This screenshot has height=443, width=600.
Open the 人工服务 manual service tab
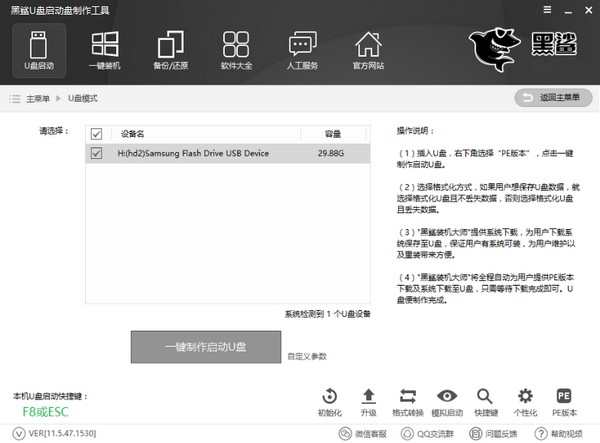[302, 50]
